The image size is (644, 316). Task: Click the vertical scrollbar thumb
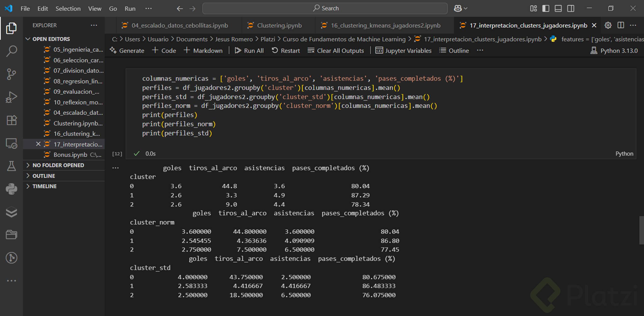pyautogui.click(x=641, y=230)
